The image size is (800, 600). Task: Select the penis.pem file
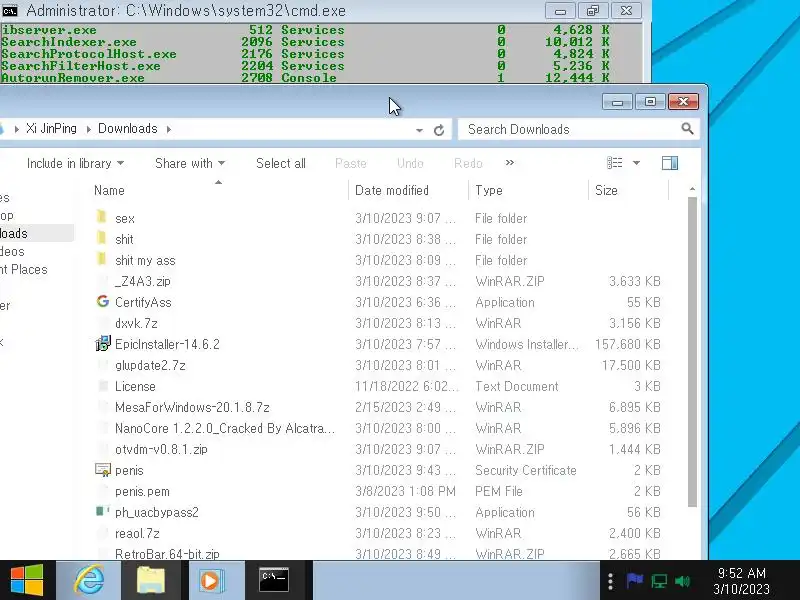pyautogui.click(x=142, y=491)
